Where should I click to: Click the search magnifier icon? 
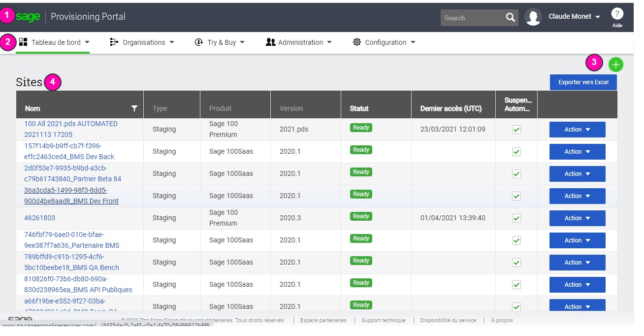click(510, 18)
